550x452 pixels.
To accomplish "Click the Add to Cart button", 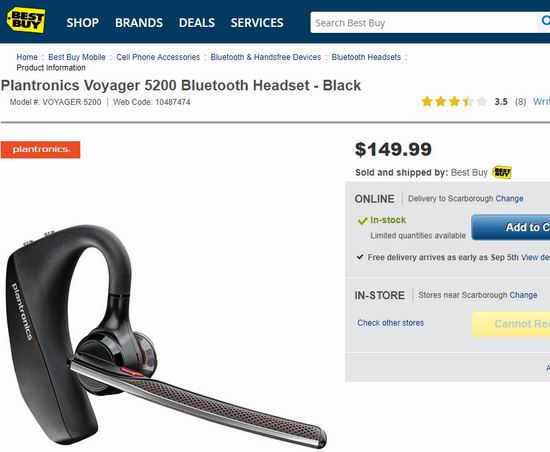I will click(x=511, y=227).
